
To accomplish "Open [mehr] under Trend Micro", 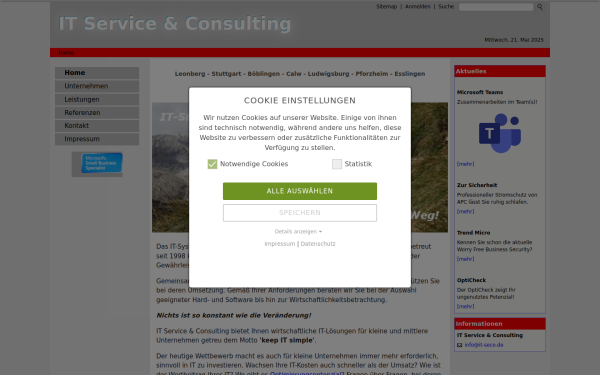I will coord(465,259).
